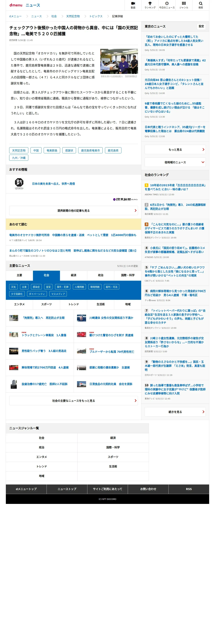Click the 天然記念物 article tag

point(19,150)
